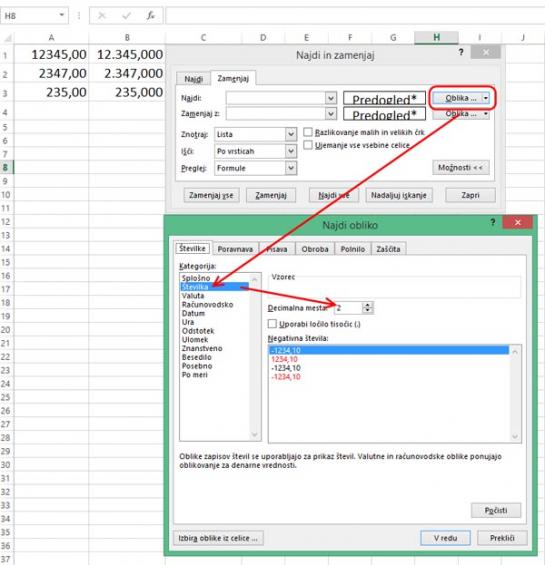Click the formula bar Cancel X icon
545x565 pixels.
[102, 15]
